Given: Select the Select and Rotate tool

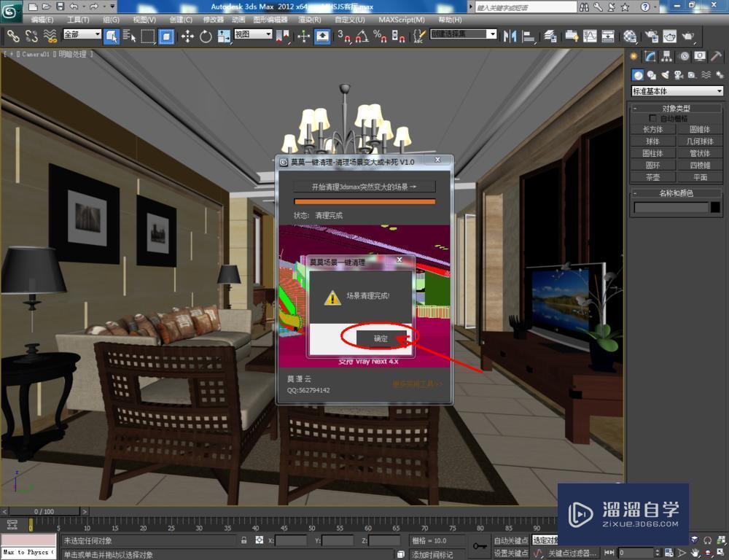Looking at the screenshot, I should click(x=206, y=36).
